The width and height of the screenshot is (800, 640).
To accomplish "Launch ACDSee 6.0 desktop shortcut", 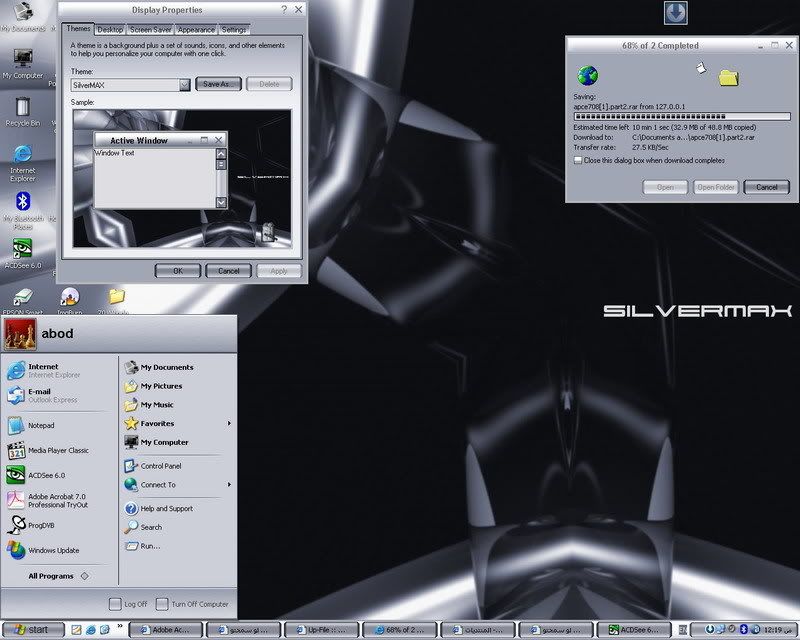I will click(22, 253).
